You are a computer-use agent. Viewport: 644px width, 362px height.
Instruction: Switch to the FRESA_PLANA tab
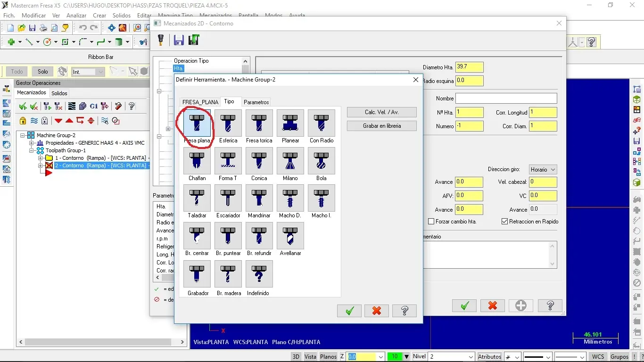pyautogui.click(x=200, y=102)
